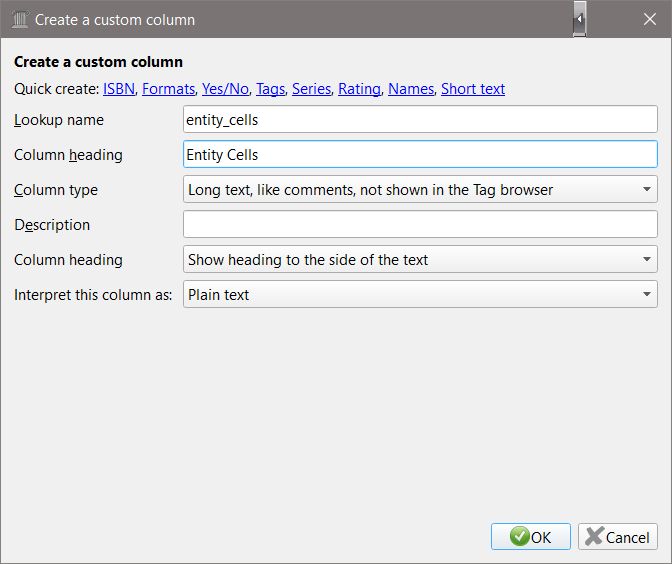Click the Rating quick create link
This screenshot has height=564, width=672.
(359, 89)
